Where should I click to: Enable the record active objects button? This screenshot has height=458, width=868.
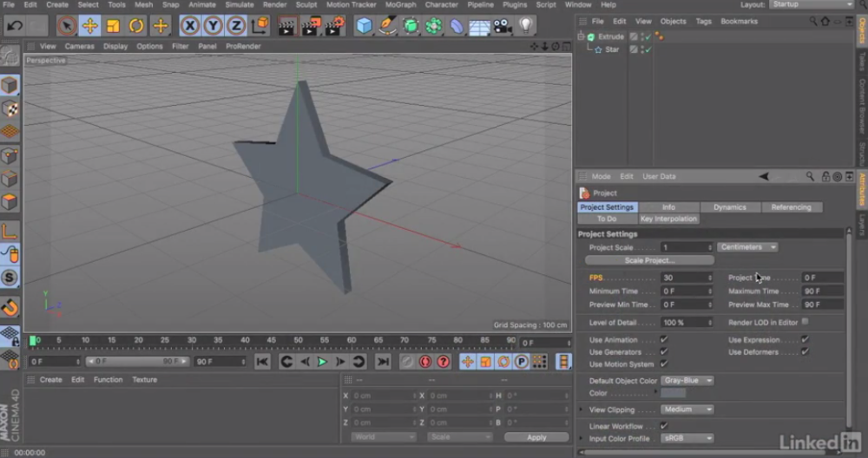(x=424, y=362)
